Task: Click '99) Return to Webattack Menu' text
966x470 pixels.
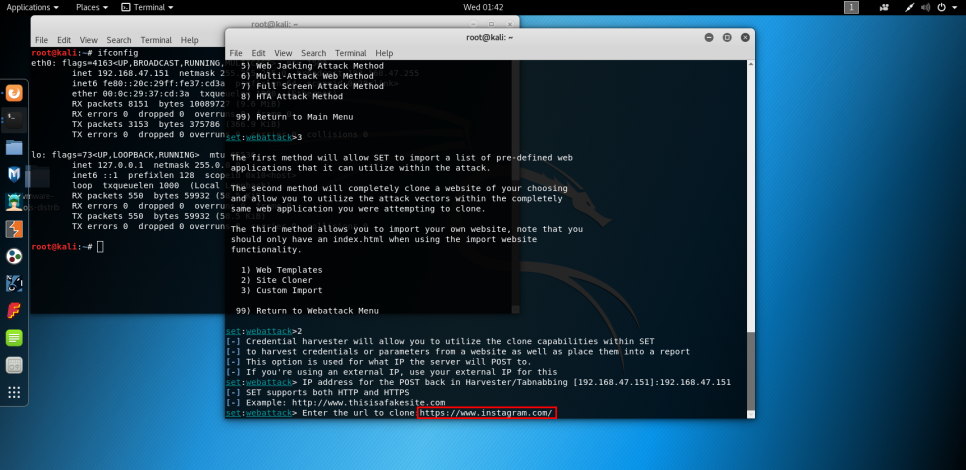Action: pos(307,310)
